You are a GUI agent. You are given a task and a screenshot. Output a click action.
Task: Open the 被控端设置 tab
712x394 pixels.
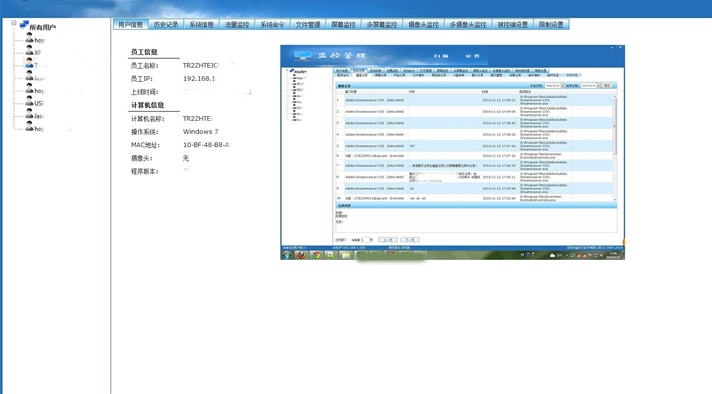(x=512, y=25)
